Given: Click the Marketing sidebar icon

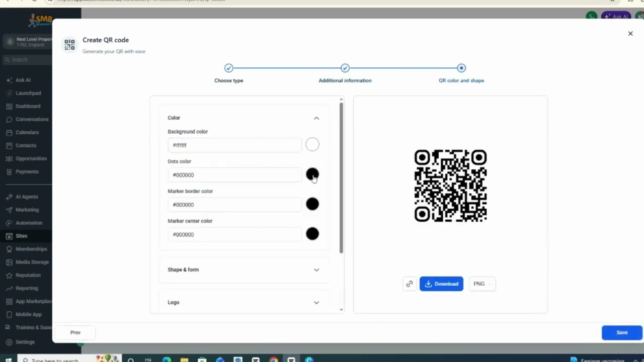Looking at the screenshot, I should coord(9,210).
